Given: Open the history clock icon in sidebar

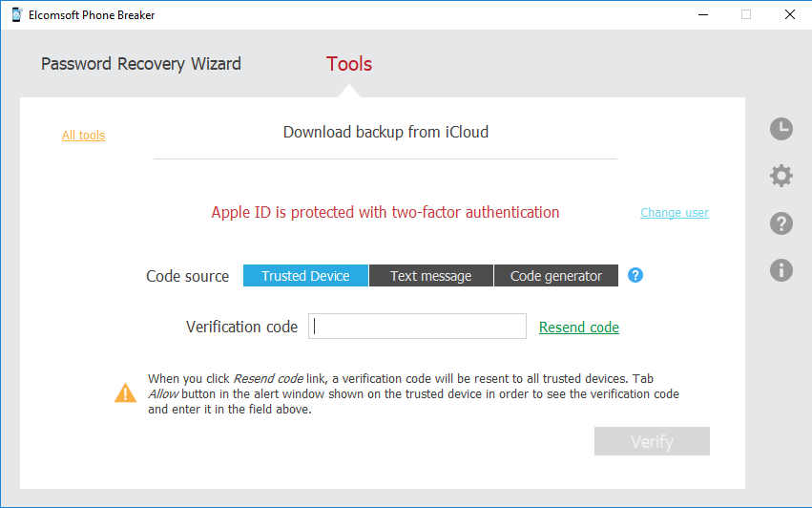Looking at the screenshot, I should click(781, 129).
